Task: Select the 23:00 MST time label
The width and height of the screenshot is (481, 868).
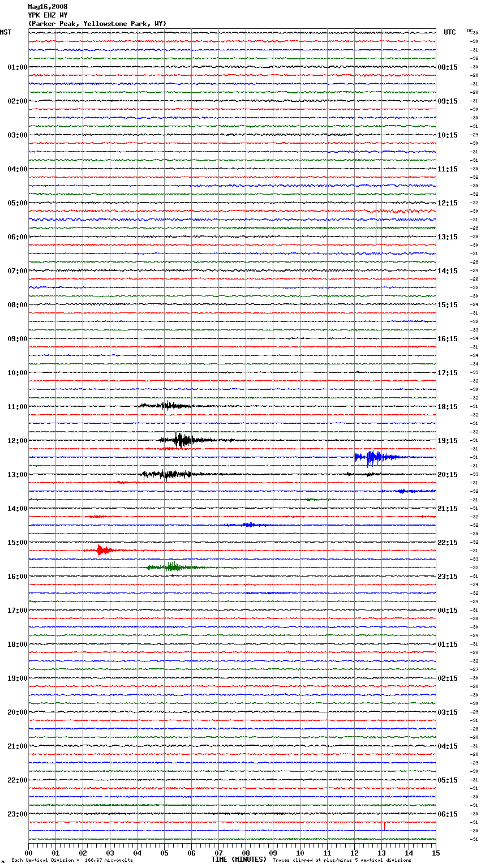Action: (x=17, y=814)
